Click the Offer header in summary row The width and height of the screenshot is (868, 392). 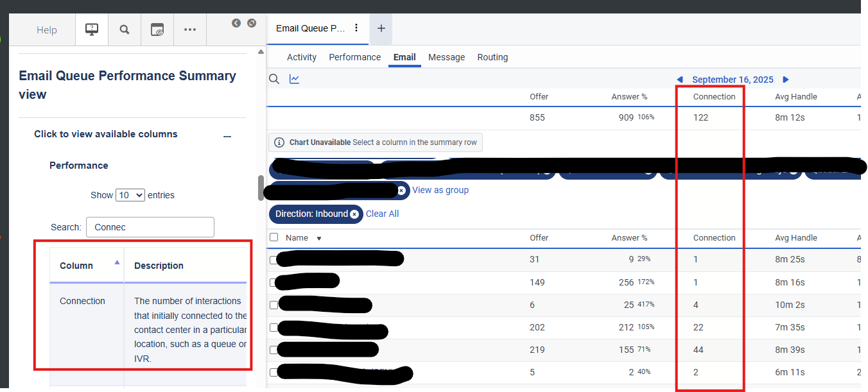539,96
